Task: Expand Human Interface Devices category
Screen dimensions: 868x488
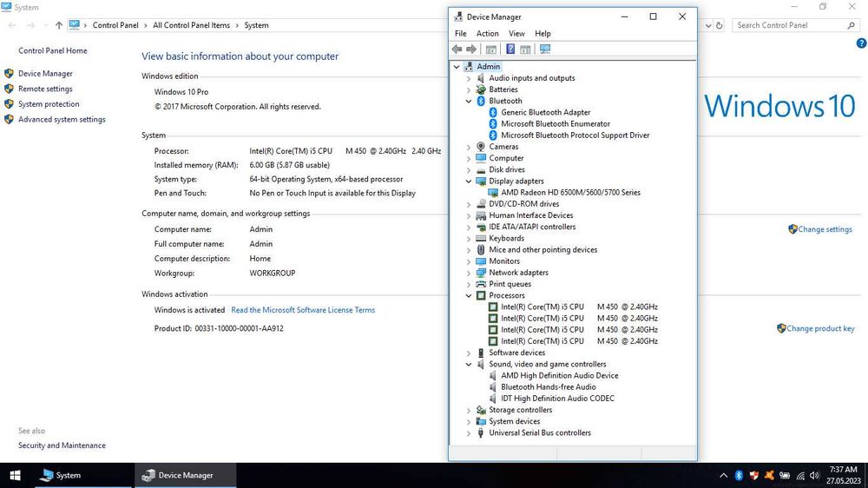Action: pyautogui.click(x=469, y=216)
